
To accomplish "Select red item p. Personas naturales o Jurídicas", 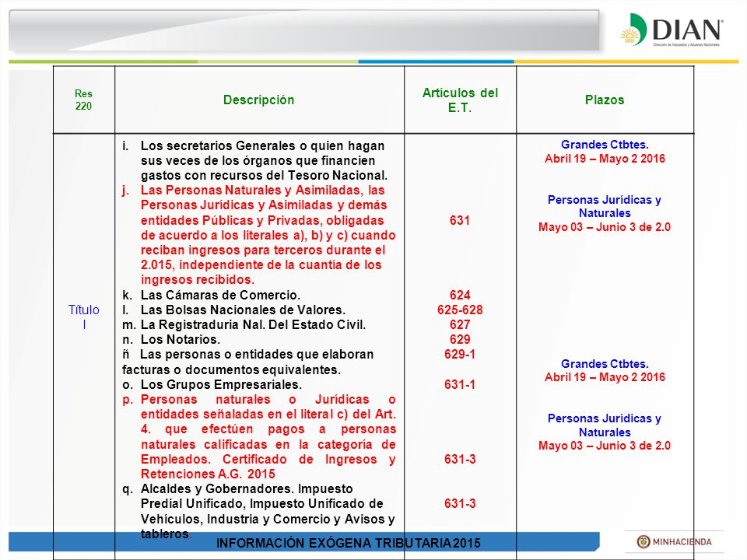I will pos(258,436).
